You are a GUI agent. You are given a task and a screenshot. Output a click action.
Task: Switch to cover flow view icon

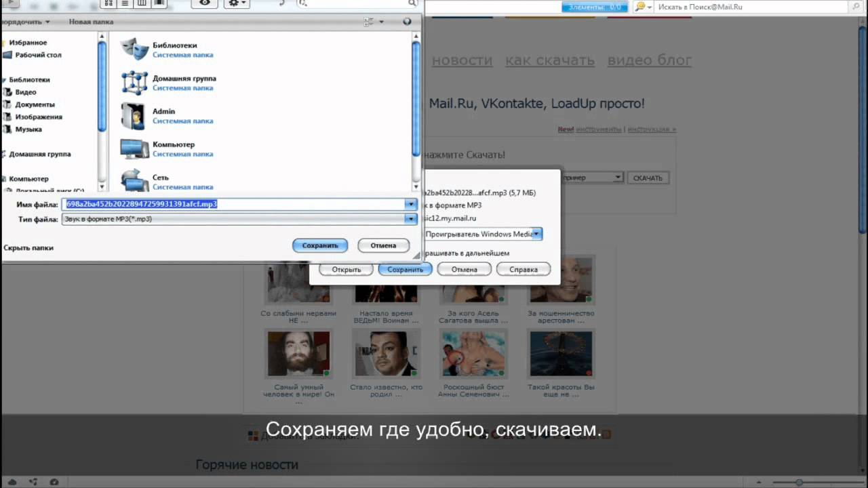[x=159, y=3]
